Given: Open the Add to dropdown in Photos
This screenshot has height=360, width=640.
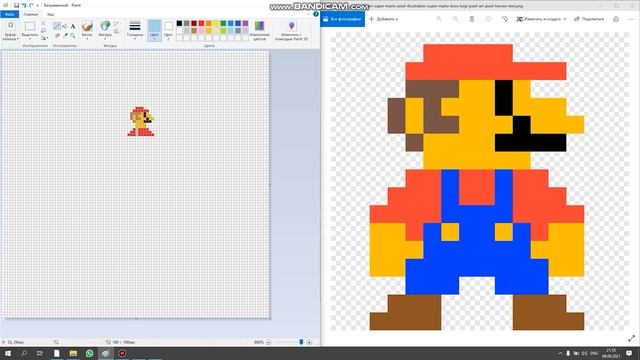Looking at the screenshot, I should (383, 19).
